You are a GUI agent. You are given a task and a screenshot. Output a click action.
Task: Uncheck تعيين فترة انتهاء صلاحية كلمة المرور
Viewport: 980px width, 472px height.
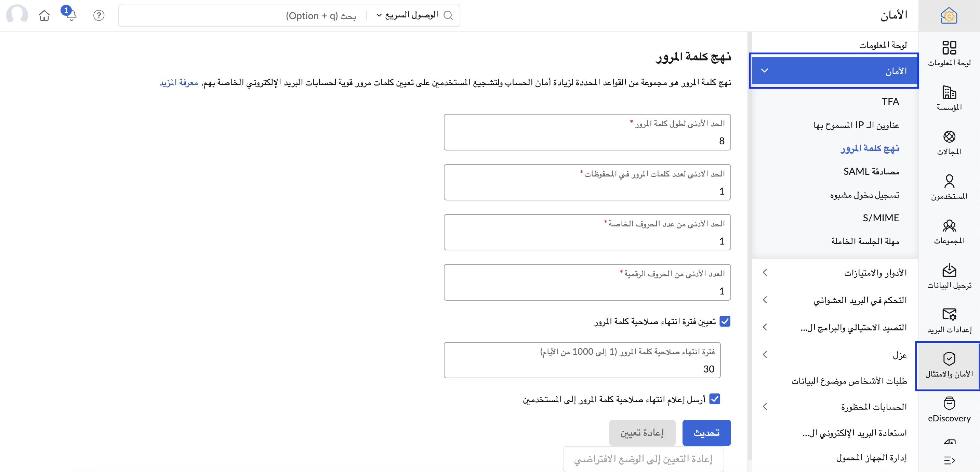pos(726,321)
